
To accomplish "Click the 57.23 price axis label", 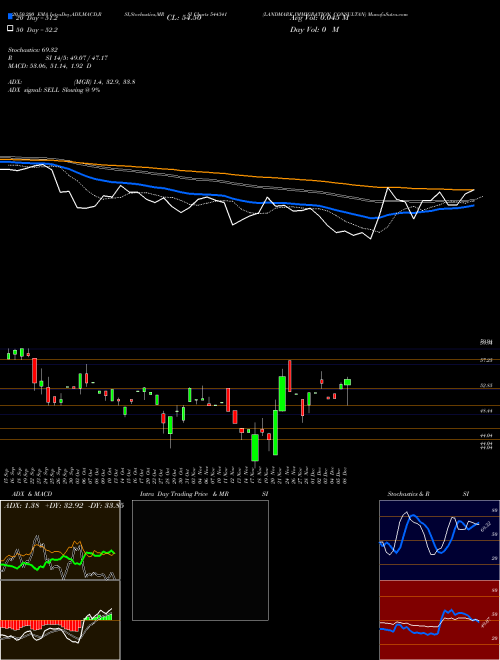I will pos(486,360).
